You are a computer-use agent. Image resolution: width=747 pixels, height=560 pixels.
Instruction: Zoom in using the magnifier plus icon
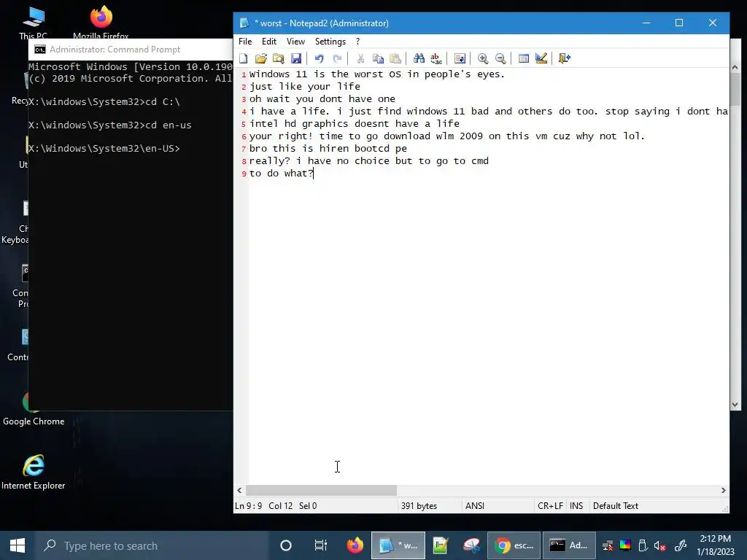[483, 58]
